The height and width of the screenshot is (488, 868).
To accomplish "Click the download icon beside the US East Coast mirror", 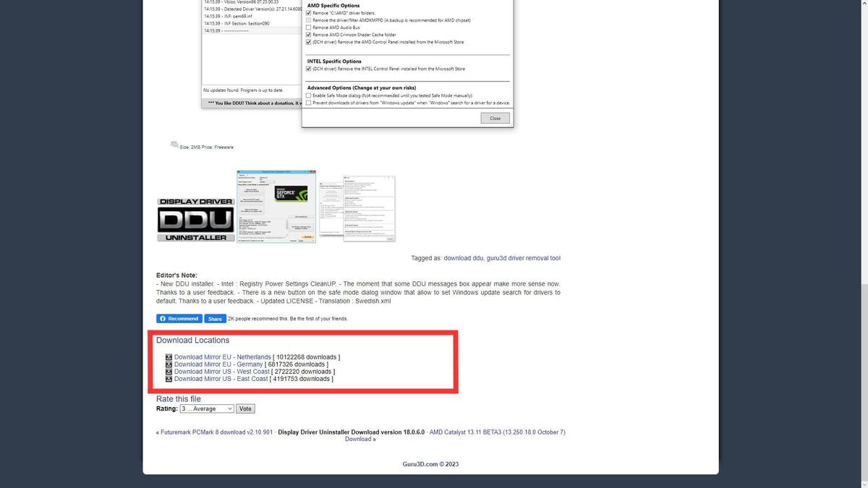I will point(168,378).
